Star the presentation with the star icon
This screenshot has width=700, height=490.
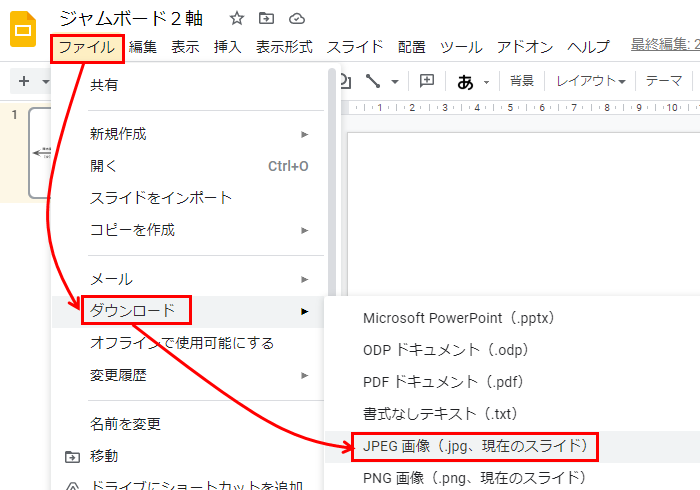click(x=237, y=18)
